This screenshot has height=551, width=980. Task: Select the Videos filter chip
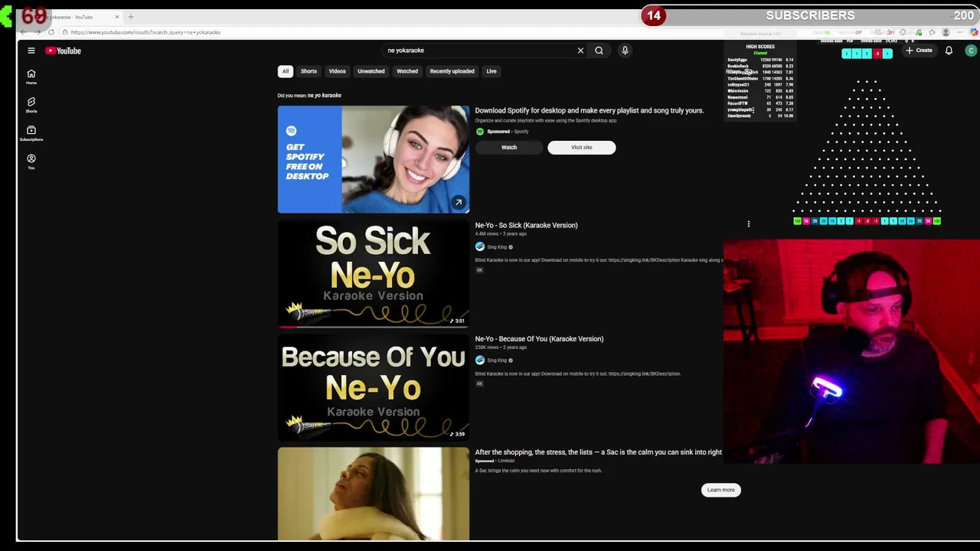pyautogui.click(x=337, y=71)
